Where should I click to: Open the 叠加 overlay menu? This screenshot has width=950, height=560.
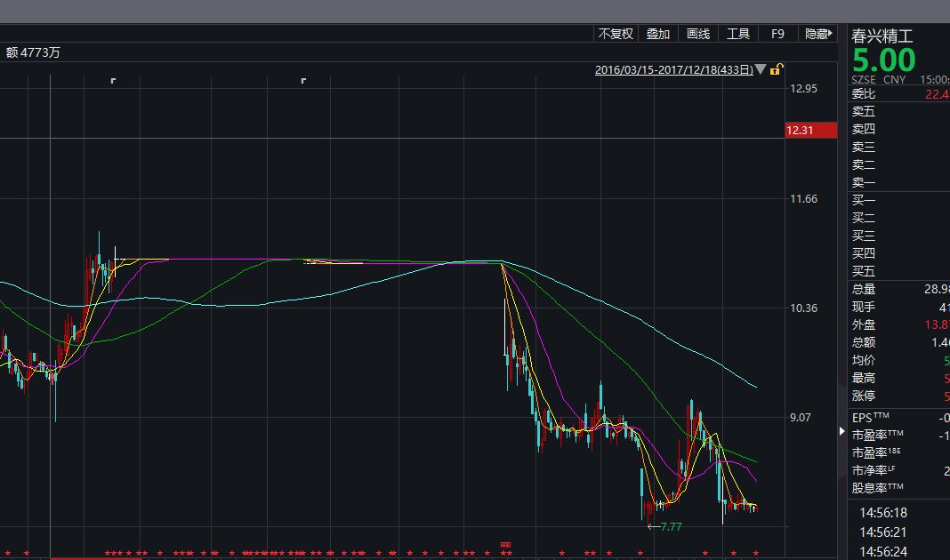tap(658, 34)
